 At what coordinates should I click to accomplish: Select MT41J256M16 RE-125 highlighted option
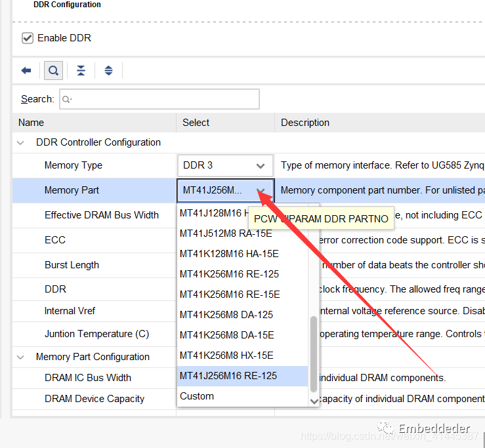[228, 376]
